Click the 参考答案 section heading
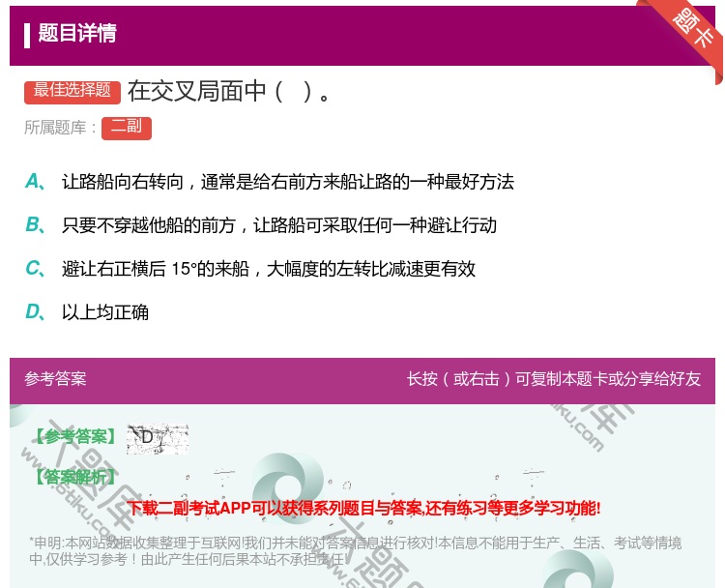 coord(55,379)
